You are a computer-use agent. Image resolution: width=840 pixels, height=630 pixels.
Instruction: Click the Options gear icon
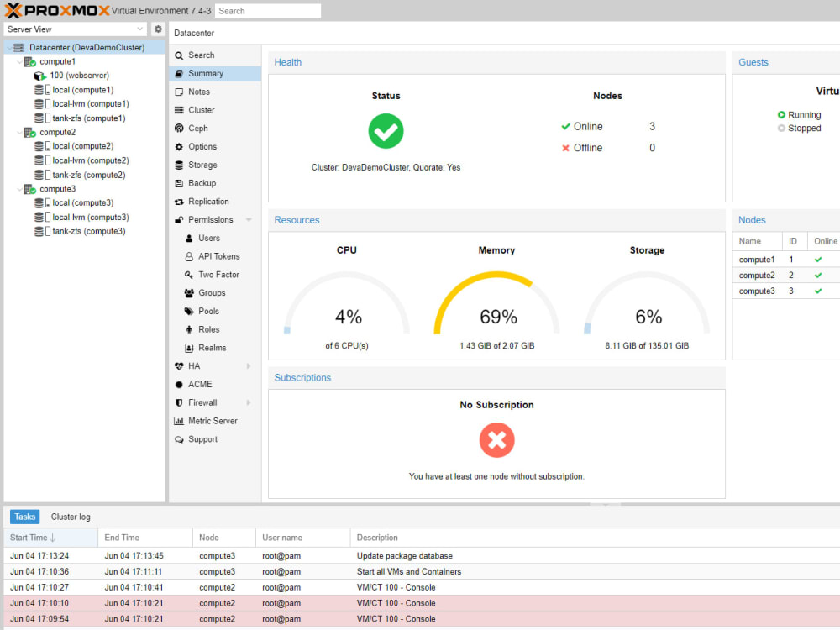click(179, 147)
